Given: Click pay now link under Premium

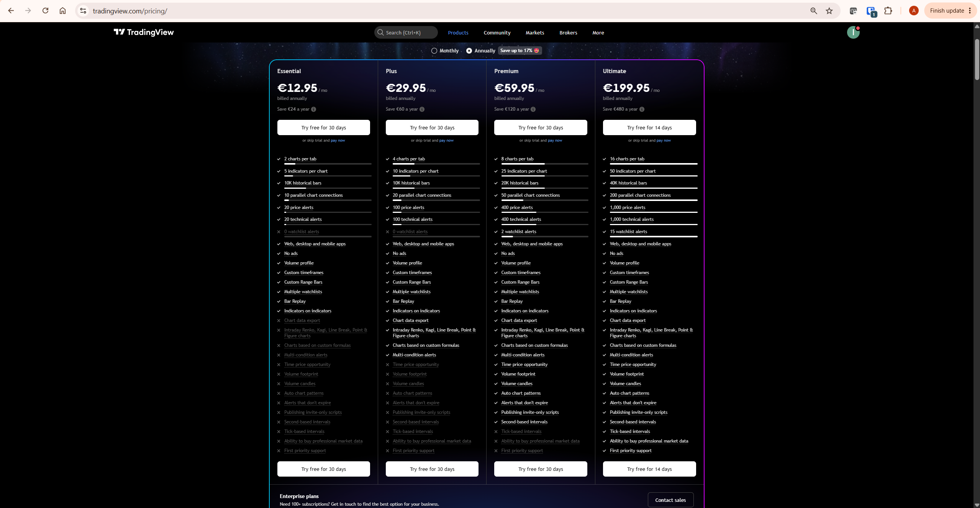Looking at the screenshot, I should tap(555, 140).
